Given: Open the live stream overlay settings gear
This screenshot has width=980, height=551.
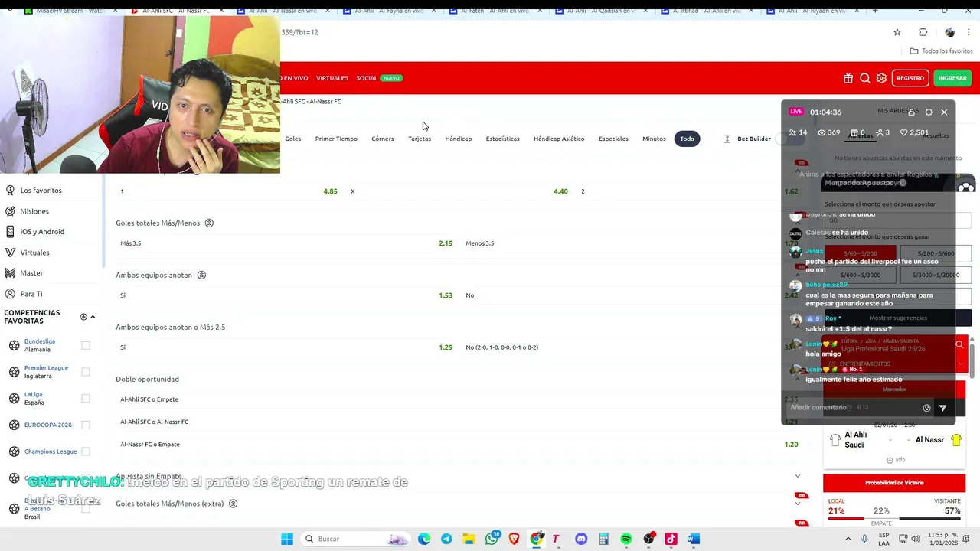Looking at the screenshot, I should tap(929, 112).
